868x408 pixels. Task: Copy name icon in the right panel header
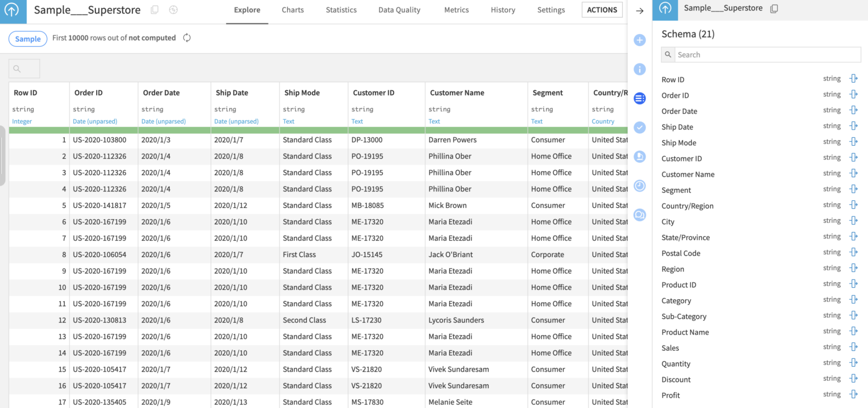pos(774,9)
